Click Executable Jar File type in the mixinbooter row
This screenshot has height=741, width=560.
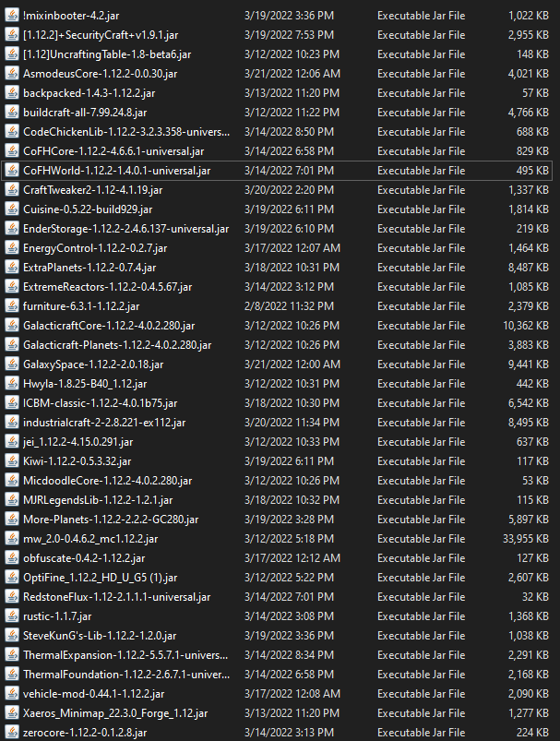(x=421, y=16)
